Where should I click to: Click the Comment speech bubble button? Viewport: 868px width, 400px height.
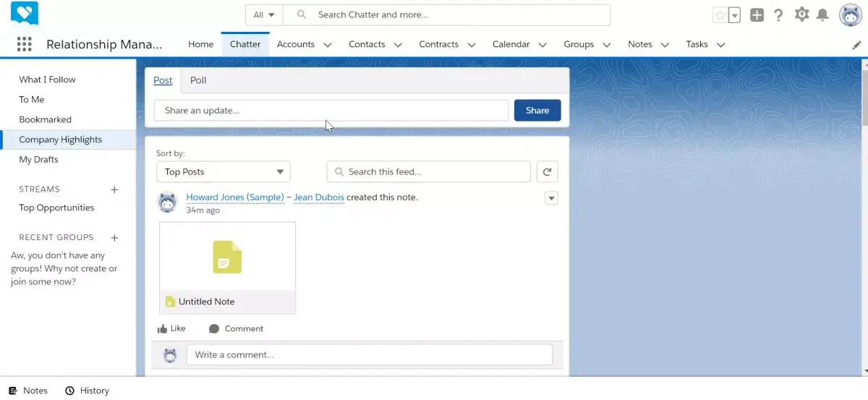[x=236, y=328]
